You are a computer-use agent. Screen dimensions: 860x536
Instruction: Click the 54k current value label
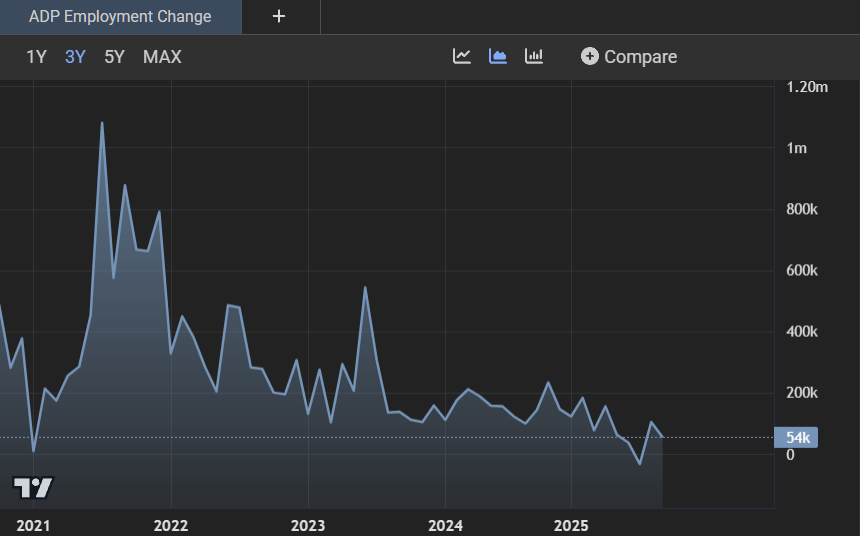tap(796, 437)
